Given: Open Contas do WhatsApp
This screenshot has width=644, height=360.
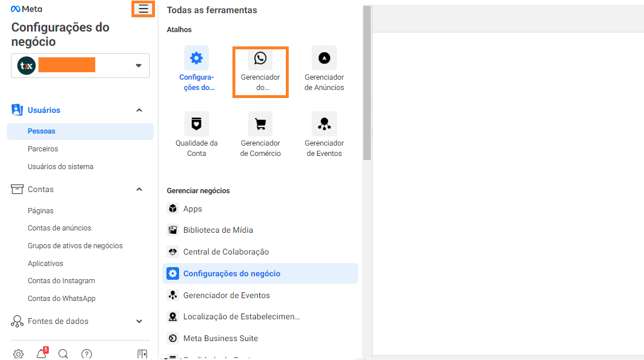Looking at the screenshot, I should 61,299.
